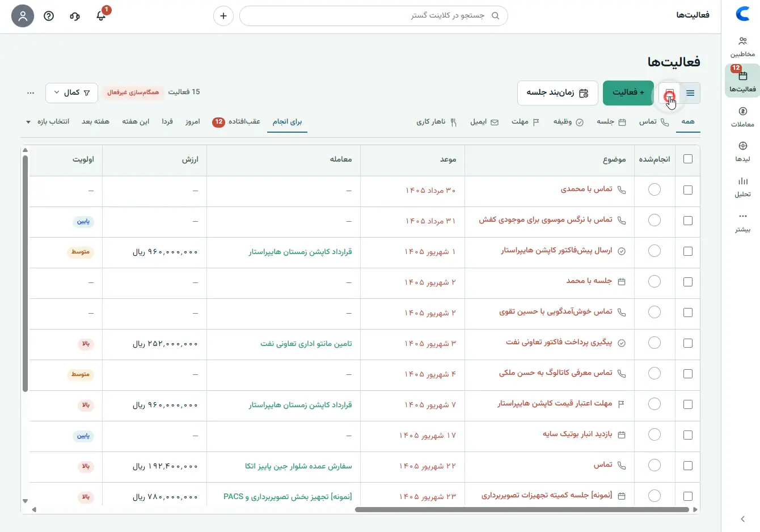This screenshot has width=760, height=532.
Task: Open the notifications bell
Action: [101, 16]
